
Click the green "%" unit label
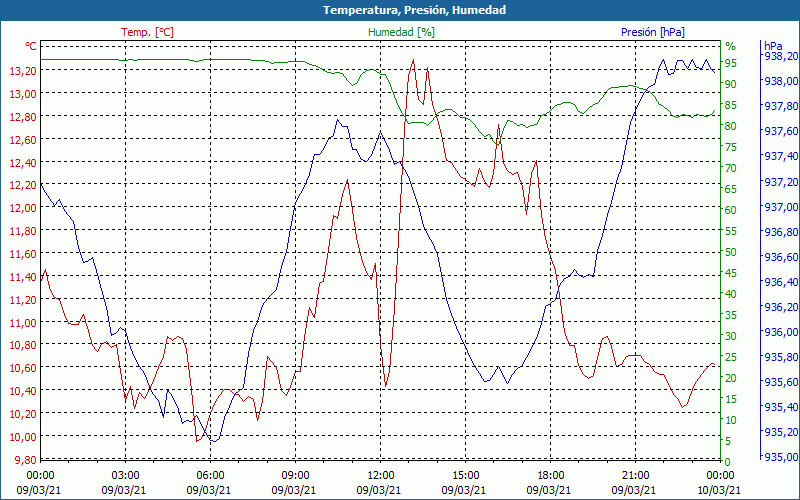tap(731, 46)
